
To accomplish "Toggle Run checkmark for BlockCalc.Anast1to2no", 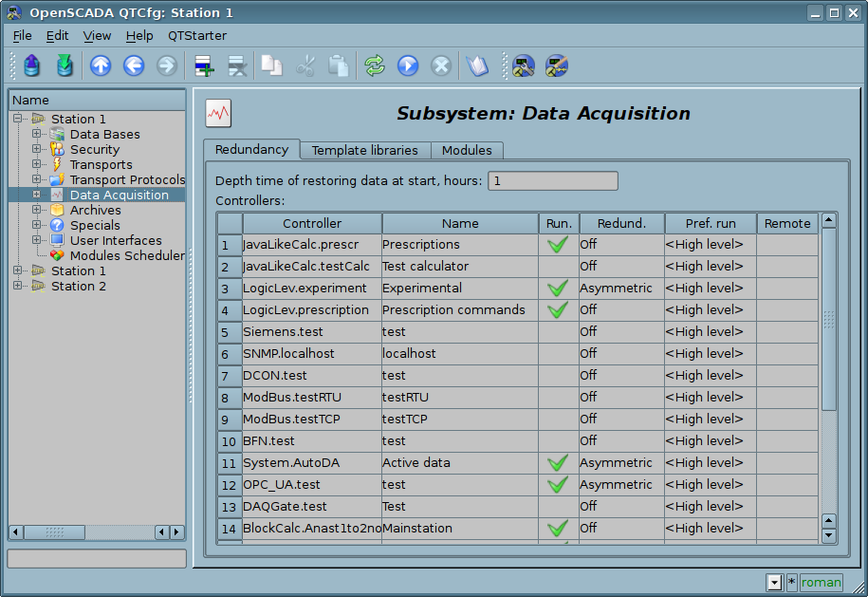I will point(558,529).
